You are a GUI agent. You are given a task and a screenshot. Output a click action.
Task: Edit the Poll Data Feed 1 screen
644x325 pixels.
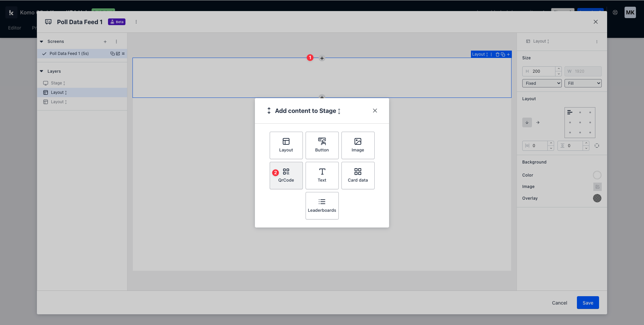point(118,54)
